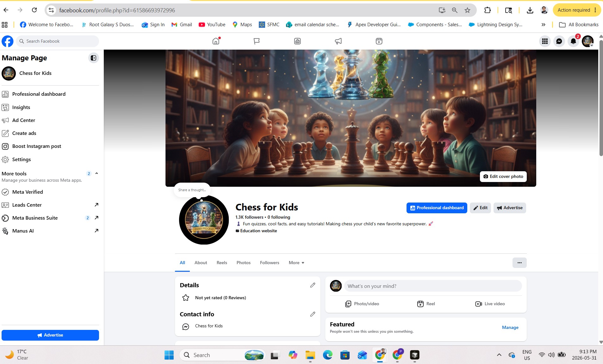Open the Pages flag icon in top nav
603x364 pixels.
pos(257,41)
